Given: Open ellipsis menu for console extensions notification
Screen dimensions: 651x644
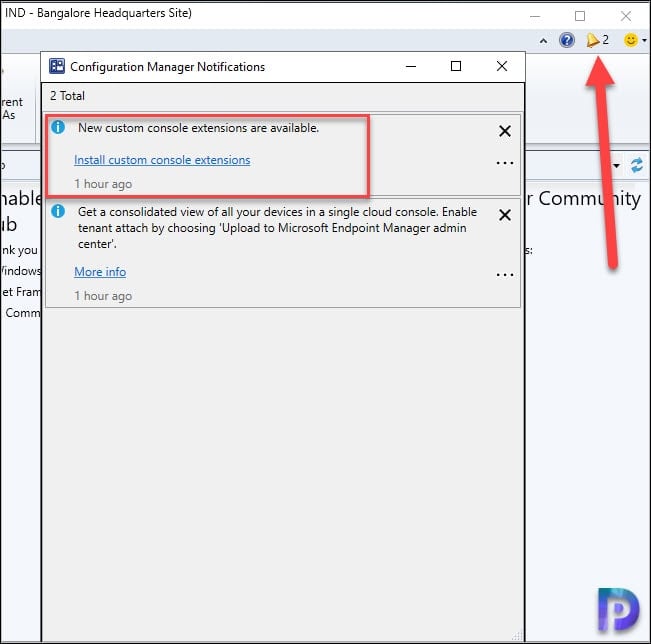Looking at the screenshot, I should point(505,163).
